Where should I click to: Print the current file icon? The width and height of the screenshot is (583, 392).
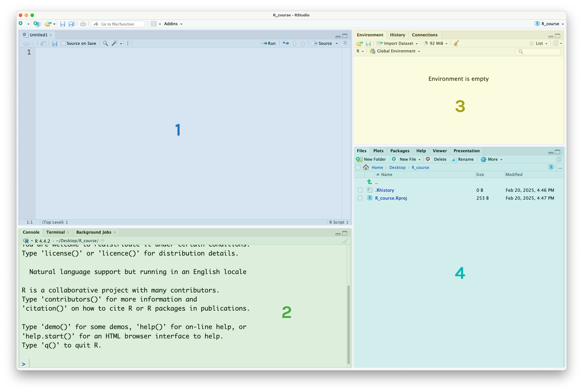(83, 24)
